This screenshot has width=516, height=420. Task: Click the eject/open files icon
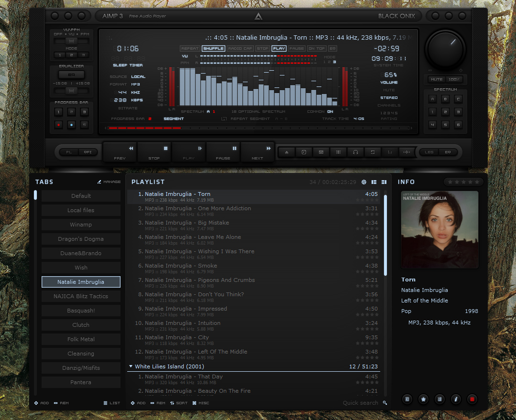click(286, 152)
